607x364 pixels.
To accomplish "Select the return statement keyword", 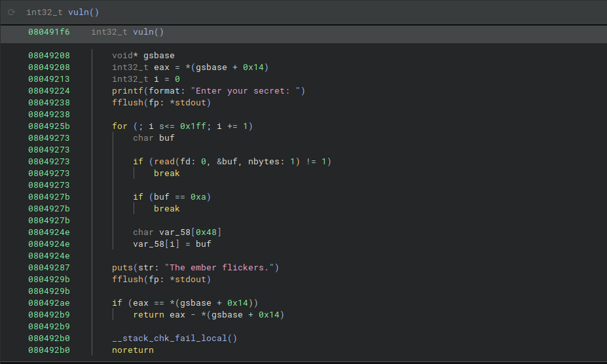I will (x=149, y=315).
